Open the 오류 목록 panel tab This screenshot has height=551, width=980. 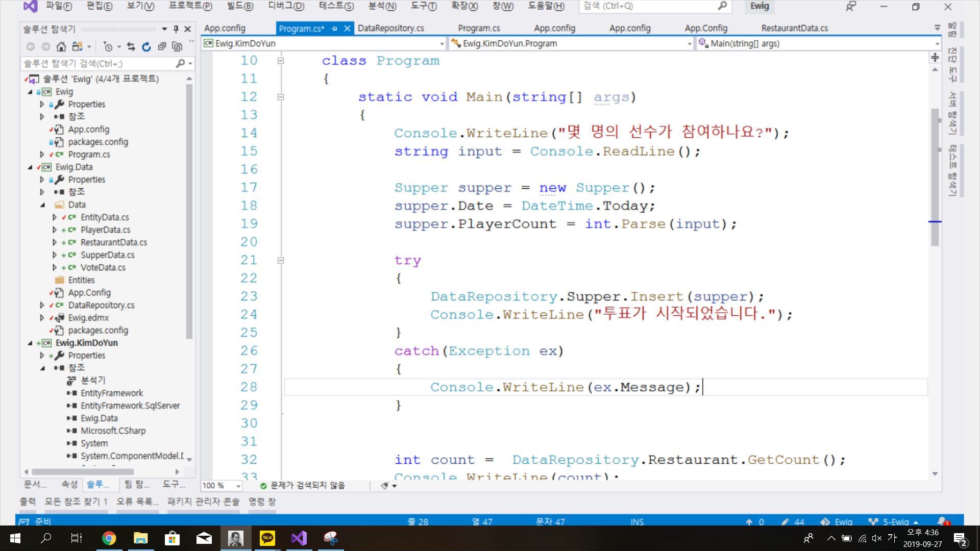click(137, 502)
